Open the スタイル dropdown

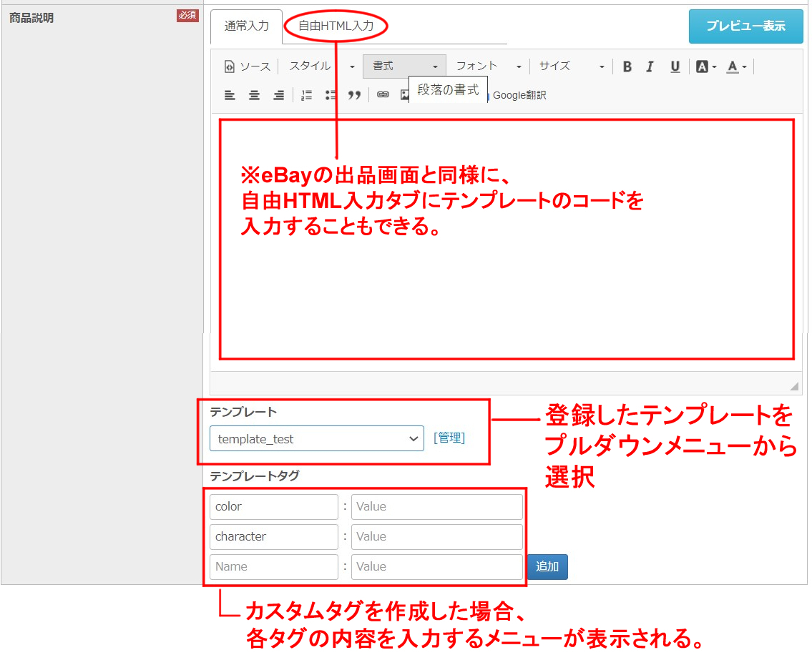pyautogui.click(x=321, y=66)
